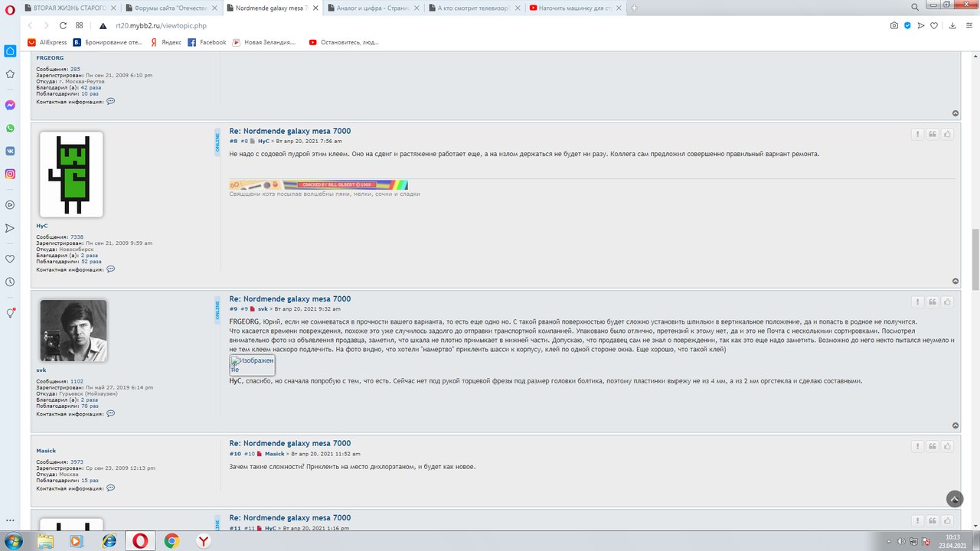Open Yandex Browser from taskbar
This screenshot has width=980, height=551.
pyautogui.click(x=204, y=540)
